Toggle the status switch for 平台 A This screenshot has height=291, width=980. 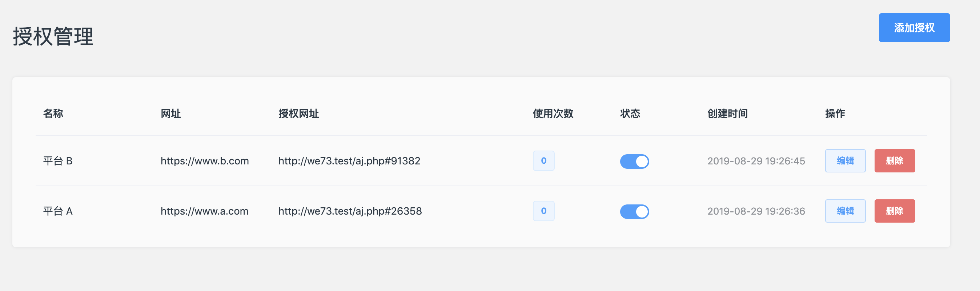click(x=634, y=211)
